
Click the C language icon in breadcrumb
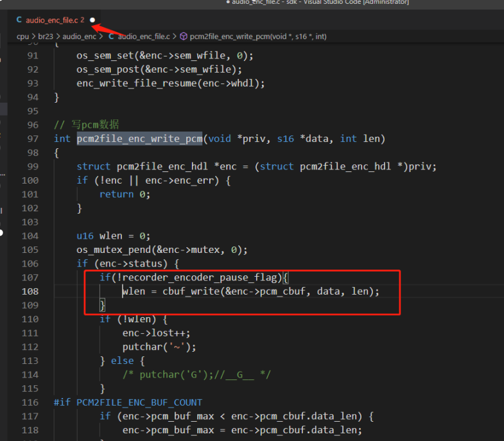click(111, 37)
